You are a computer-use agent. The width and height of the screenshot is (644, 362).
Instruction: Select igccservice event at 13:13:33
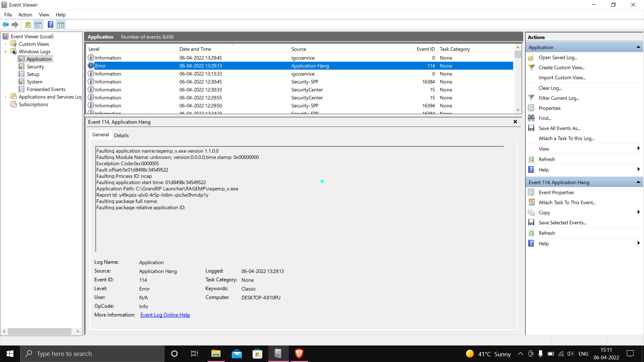coord(300,74)
